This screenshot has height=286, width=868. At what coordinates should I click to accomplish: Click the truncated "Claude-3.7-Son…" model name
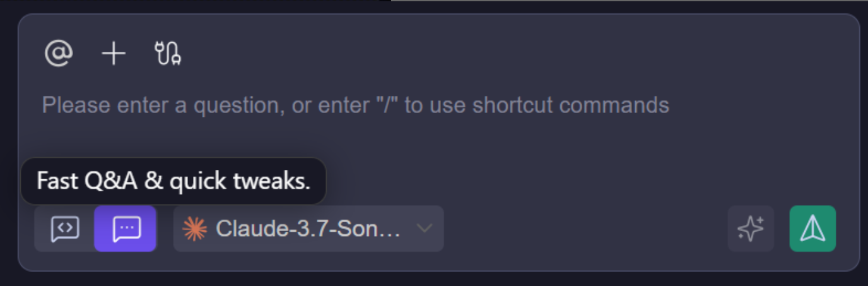(308, 229)
